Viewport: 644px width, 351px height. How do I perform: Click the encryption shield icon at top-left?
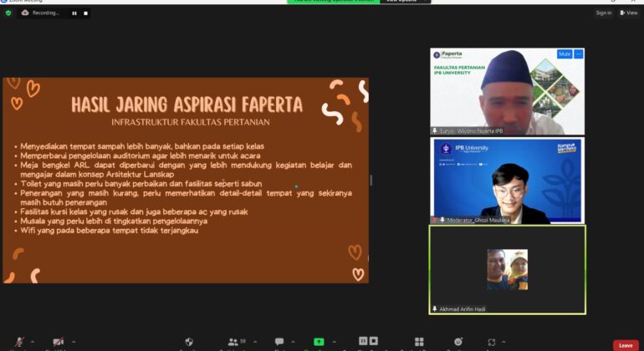8,13
